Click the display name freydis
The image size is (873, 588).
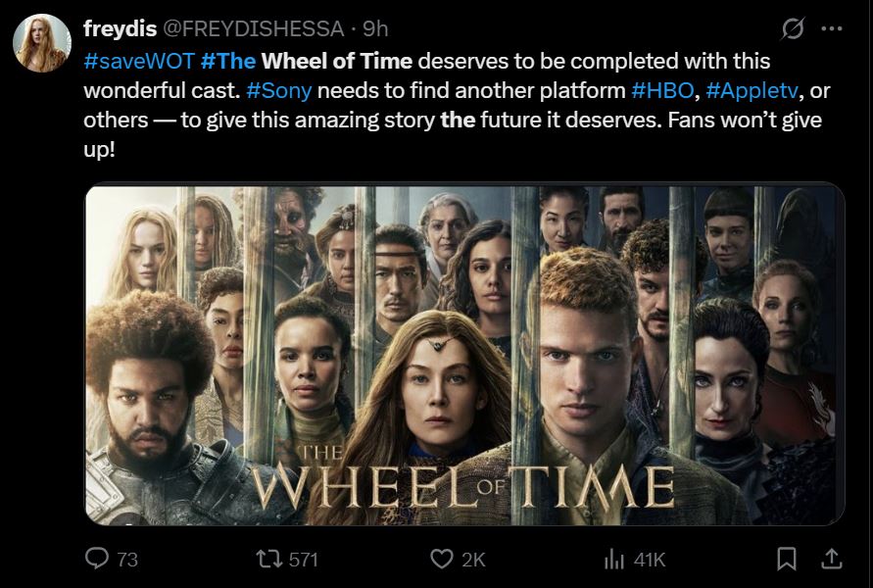click(117, 29)
